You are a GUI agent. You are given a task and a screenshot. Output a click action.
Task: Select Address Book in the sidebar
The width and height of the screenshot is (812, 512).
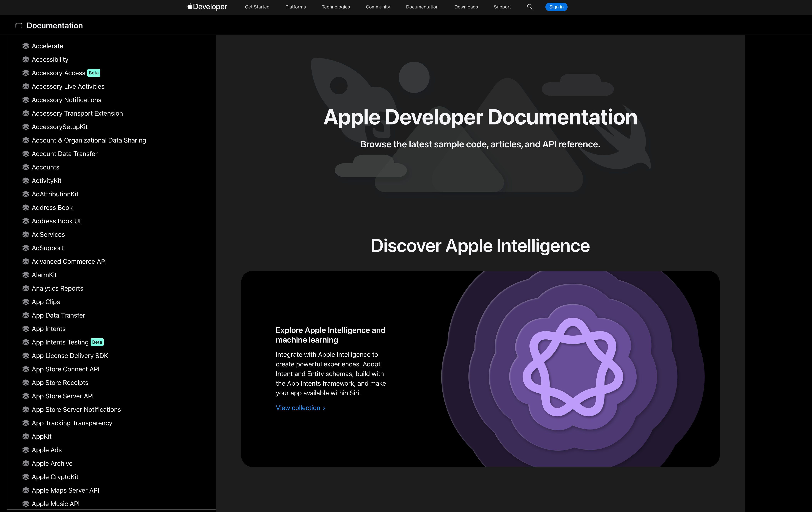(x=52, y=208)
